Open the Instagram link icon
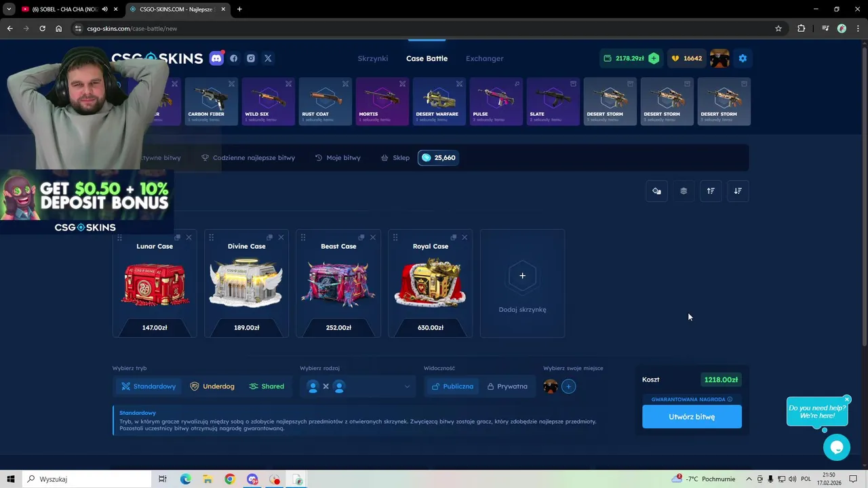The height and width of the screenshot is (488, 868). 251,58
